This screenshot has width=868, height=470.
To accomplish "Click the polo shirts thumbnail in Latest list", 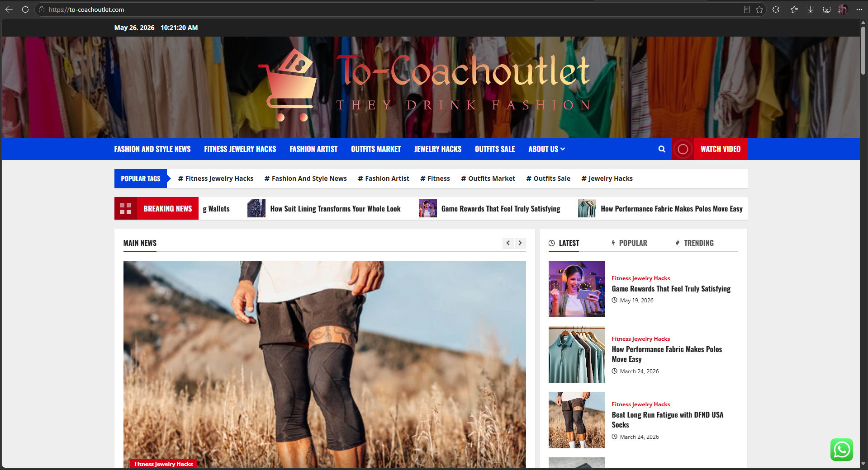I will tap(577, 354).
